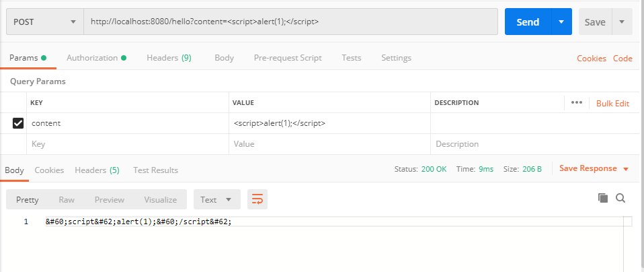Click the request URL field
Viewport: 644px width, 272px height.
(x=291, y=22)
